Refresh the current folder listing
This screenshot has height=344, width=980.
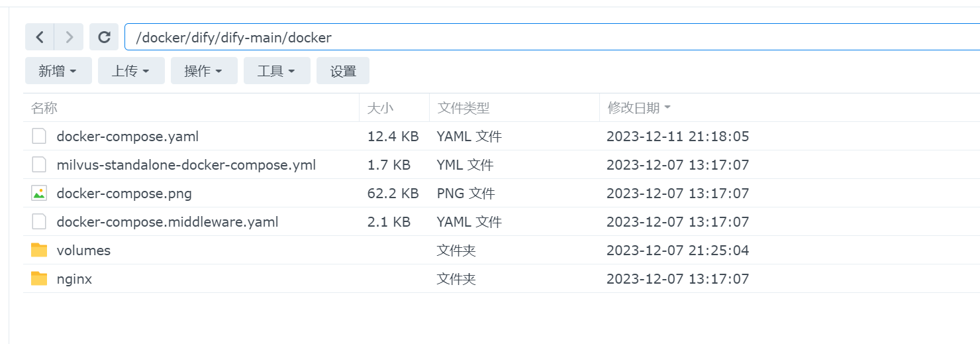coord(104,37)
